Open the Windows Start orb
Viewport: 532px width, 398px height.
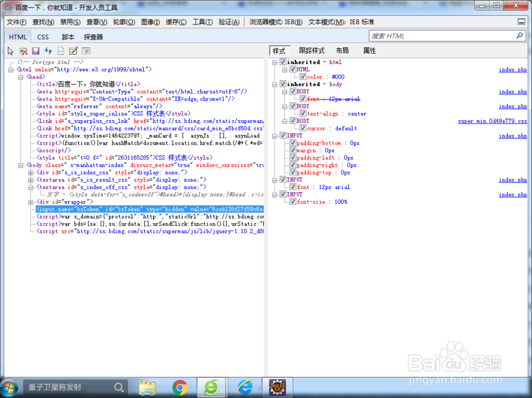9,388
